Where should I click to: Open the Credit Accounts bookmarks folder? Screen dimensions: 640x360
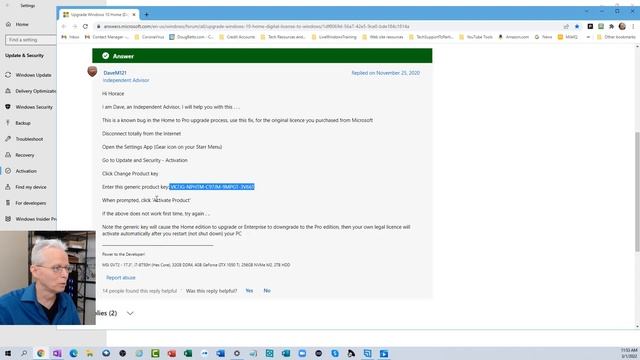tap(237, 37)
